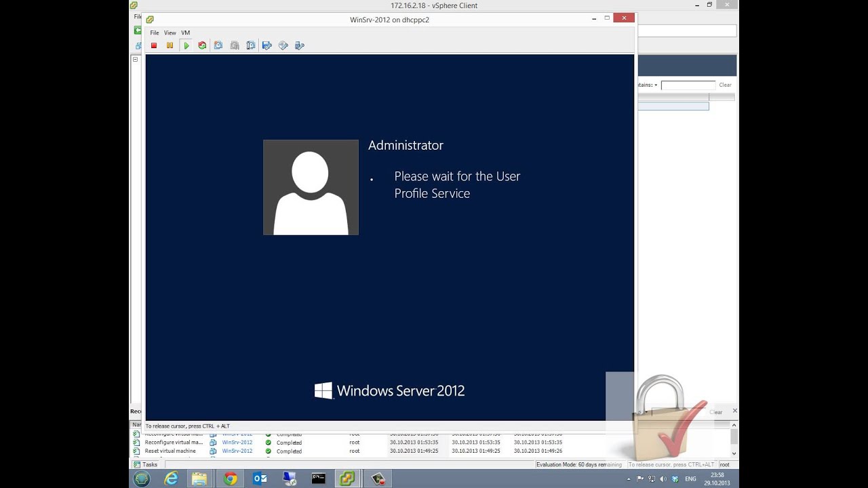Image resolution: width=868 pixels, height=488 pixels.
Task: Open Command Prompt from the taskbar
Action: click(319, 479)
